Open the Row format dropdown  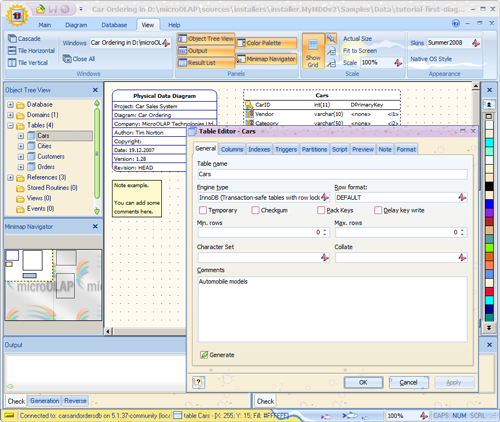click(x=462, y=198)
